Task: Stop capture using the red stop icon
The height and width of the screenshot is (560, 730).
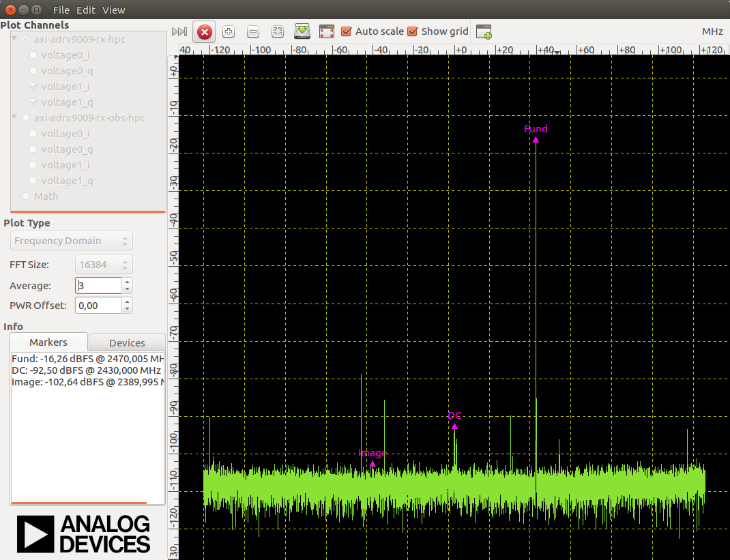Action: pyautogui.click(x=204, y=31)
